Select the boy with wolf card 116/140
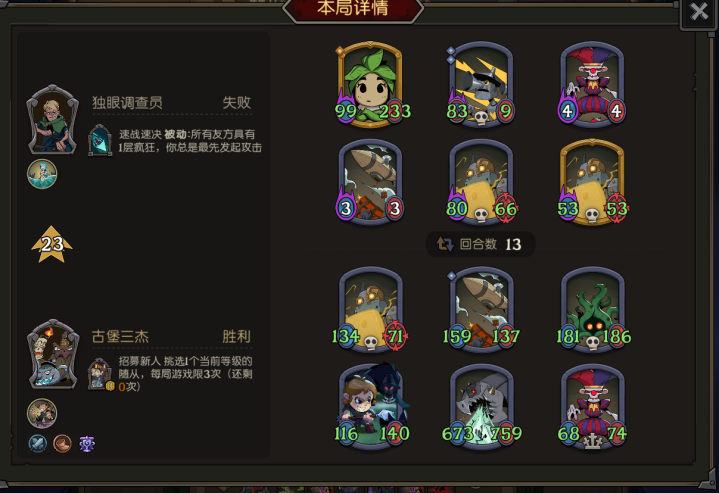 [371, 407]
